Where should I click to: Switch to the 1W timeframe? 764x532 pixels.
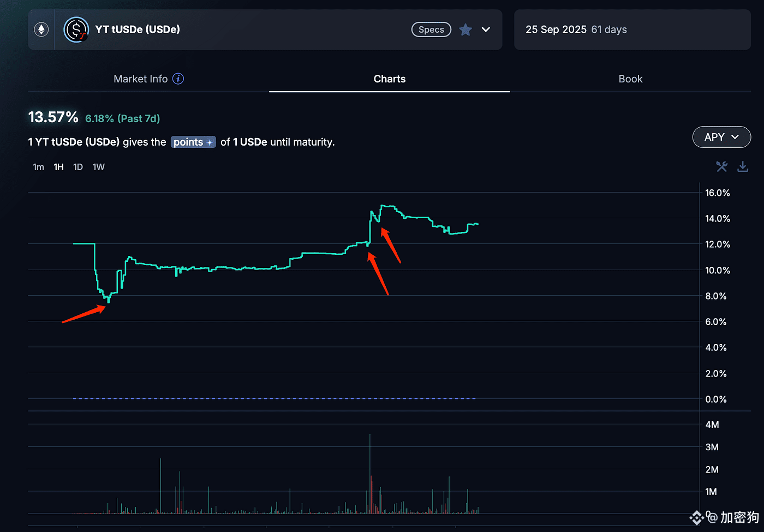click(x=98, y=167)
